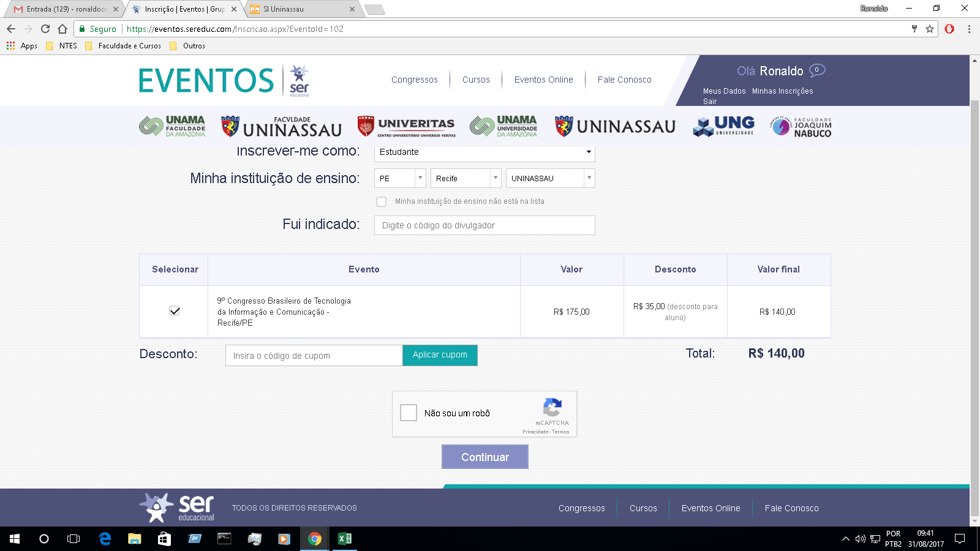The image size is (980, 551).
Task: Switch to the SI Uninassau browser tab
Action: coord(300,9)
